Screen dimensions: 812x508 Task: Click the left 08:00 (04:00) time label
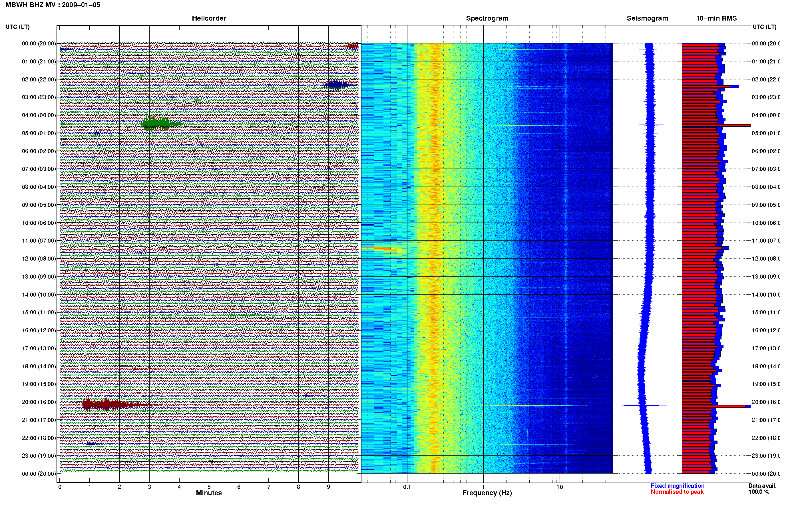point(39,187)
